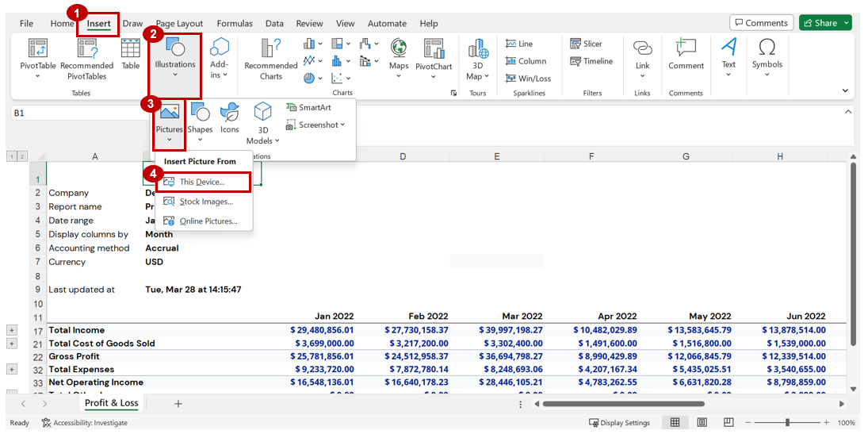868x438 pixels.
Task: Switch to Normal view in status bar
Action: (x=675, y=423)
